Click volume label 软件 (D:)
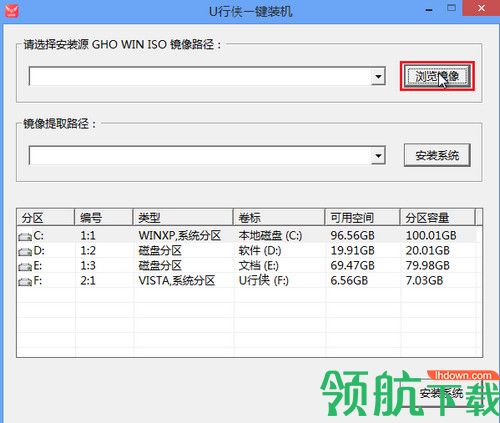Viewport: 500px width, 423px height. point(260,251)
